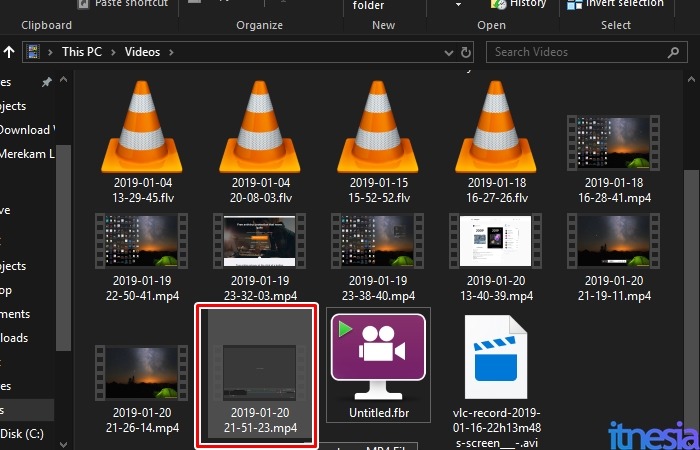Click the pin icon in navigation pane

tap(46, 82)
